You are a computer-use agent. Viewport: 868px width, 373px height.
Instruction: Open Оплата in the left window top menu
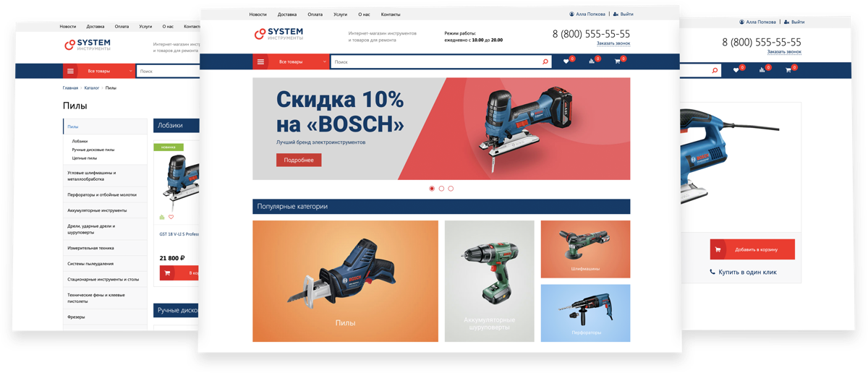(122, 27)
